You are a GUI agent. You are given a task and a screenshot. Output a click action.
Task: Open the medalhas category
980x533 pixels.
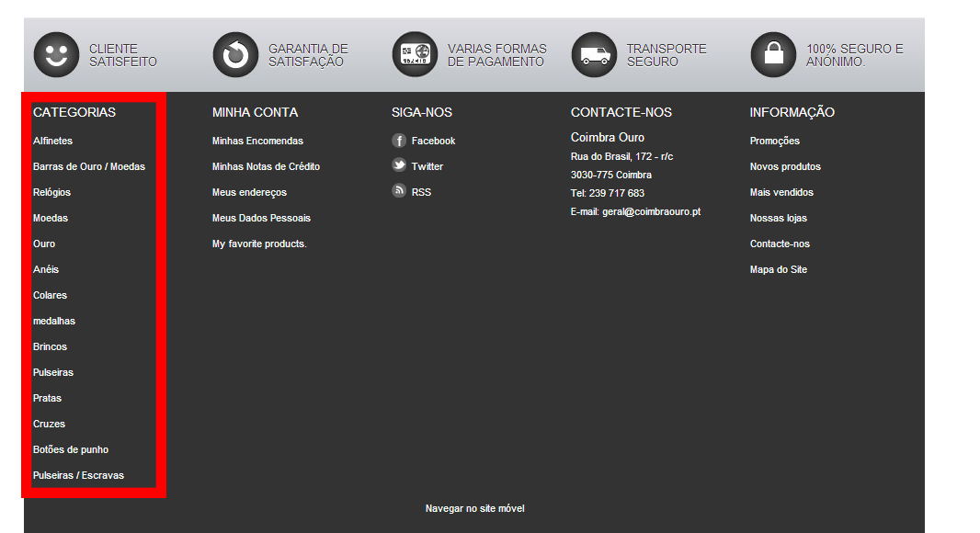click(53, 321)
